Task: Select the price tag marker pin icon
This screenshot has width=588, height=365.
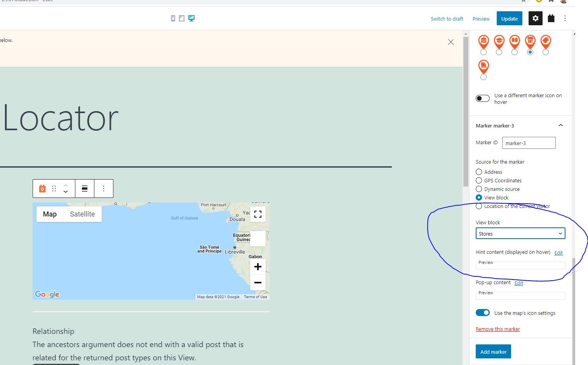Action: click(x=546, y=41)
